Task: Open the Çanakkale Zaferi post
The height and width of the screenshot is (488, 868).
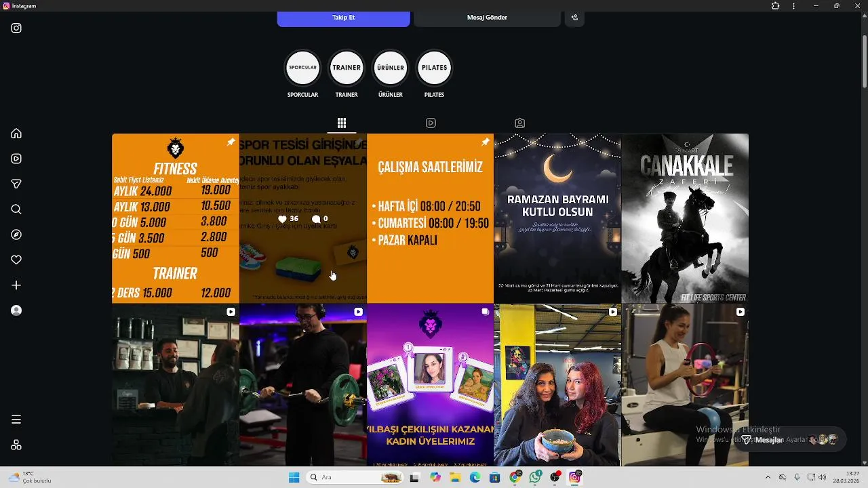Action: [x=685, y=218]
